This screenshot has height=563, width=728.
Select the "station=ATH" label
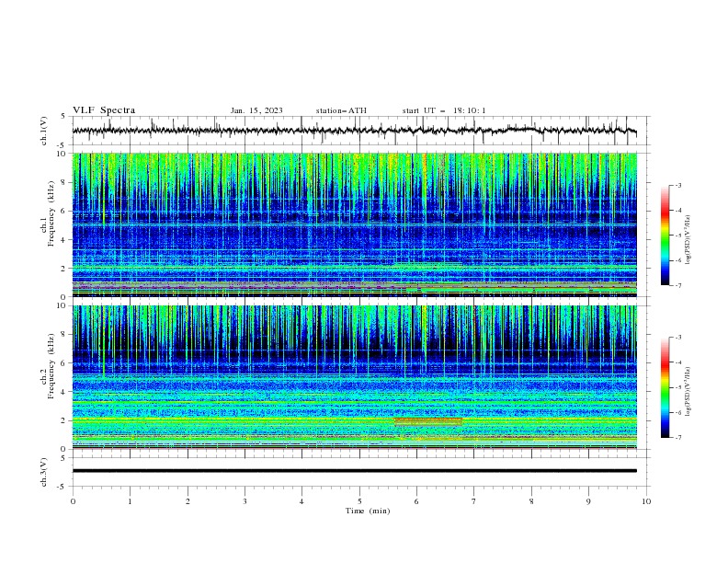click(341, 110)
